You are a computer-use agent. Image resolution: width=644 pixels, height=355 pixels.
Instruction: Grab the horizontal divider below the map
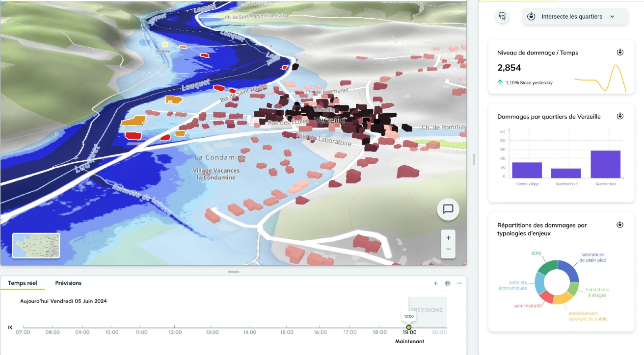pos(234,271)
